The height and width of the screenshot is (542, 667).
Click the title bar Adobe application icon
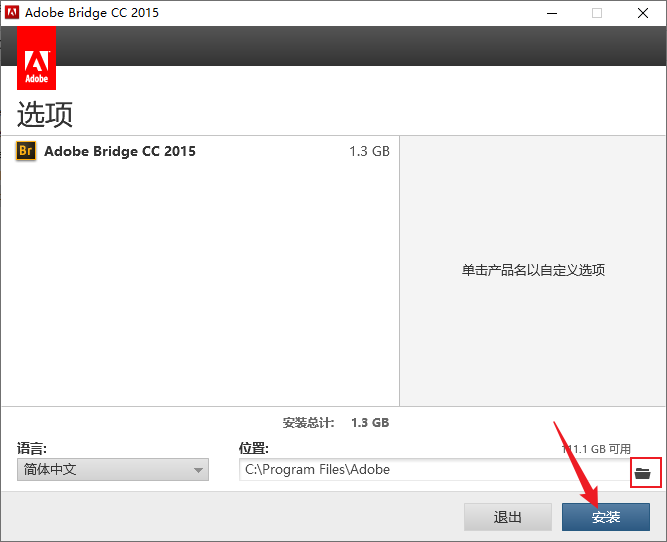[12, 13]
